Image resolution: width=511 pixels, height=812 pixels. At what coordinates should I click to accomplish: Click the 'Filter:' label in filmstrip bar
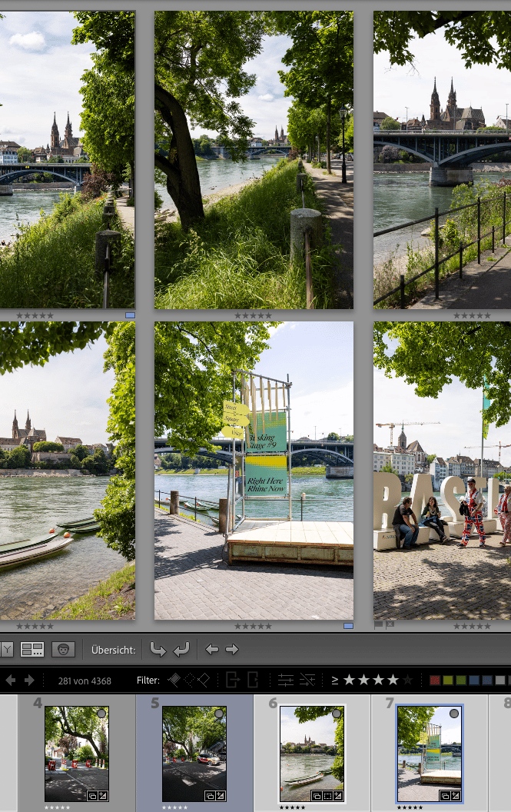[x=148, y=680]
